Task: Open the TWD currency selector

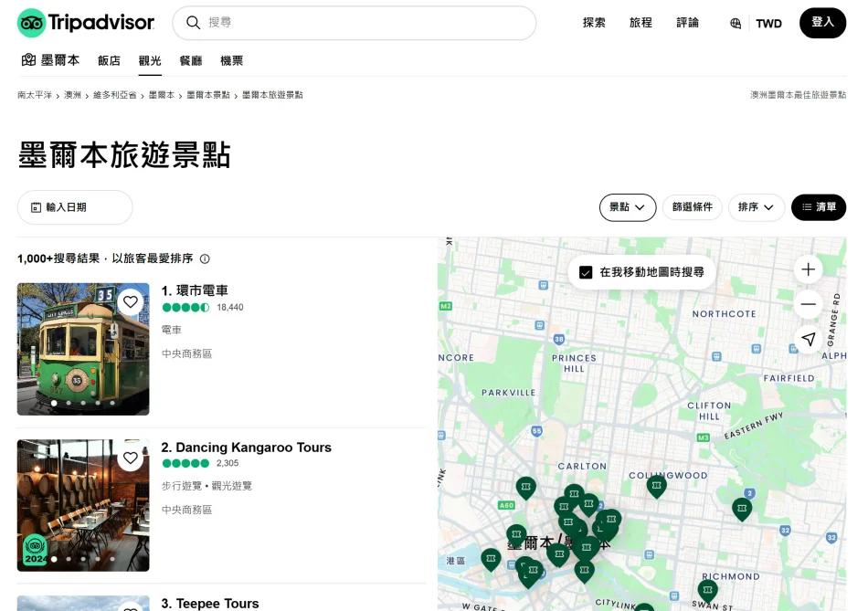Action: tap(768, 24)
